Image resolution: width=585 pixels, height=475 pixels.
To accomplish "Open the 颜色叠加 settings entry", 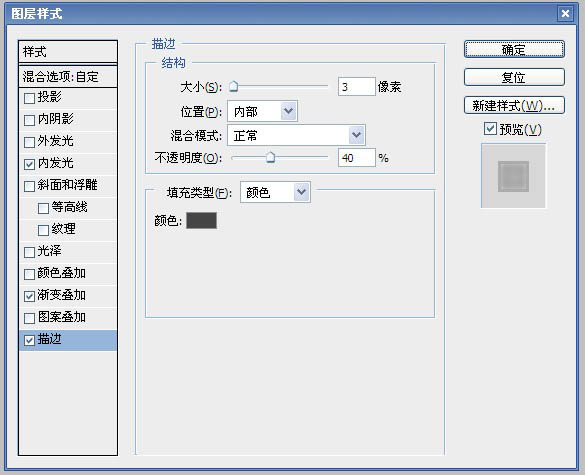I will point(62,274).
